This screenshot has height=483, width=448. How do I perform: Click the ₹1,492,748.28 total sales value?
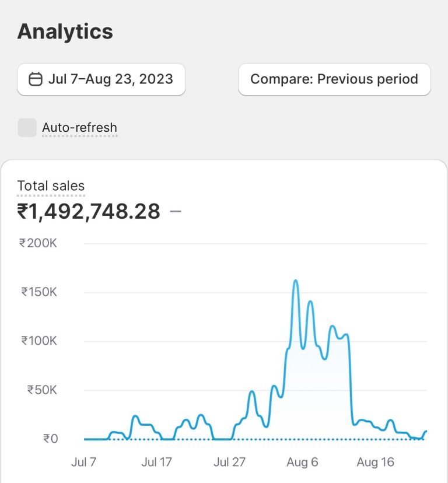coord(89,211)
